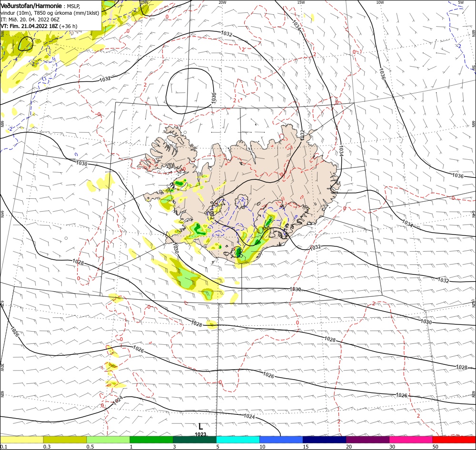The image size is (476, 450).
Task: Pick the cyan 5–10 mm legend swatch
Action: point(238,440)
